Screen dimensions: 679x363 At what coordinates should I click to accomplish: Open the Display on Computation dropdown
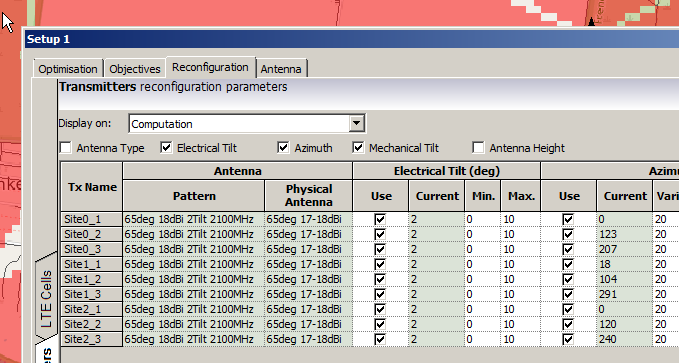coord(356,123)
